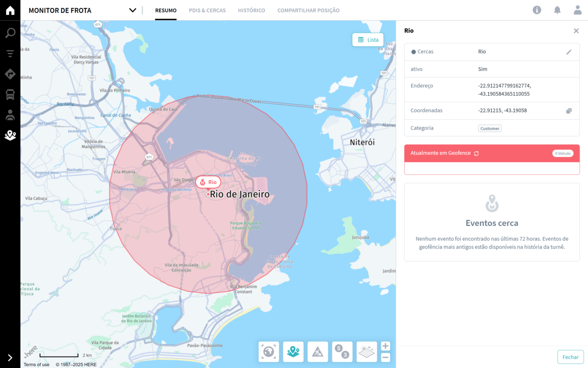Expand the Monitor de Frota dropdown
This screenshot has height=368, width=588.
tap(132, 10)
